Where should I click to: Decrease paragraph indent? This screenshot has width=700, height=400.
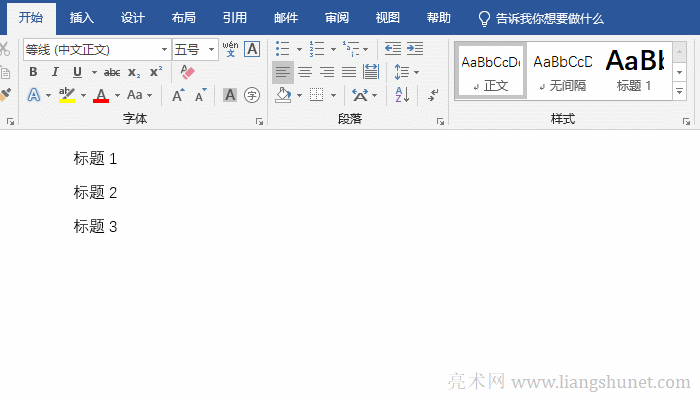[393, 49]
